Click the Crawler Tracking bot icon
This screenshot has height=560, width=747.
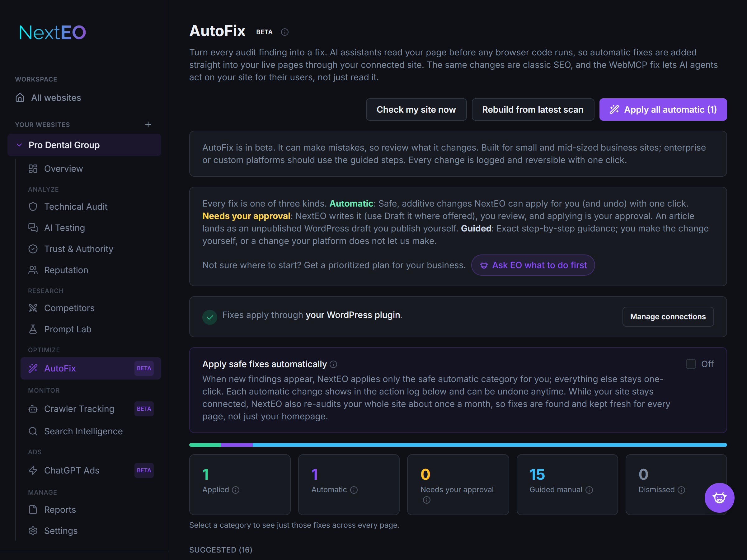[x=33, y=409]
